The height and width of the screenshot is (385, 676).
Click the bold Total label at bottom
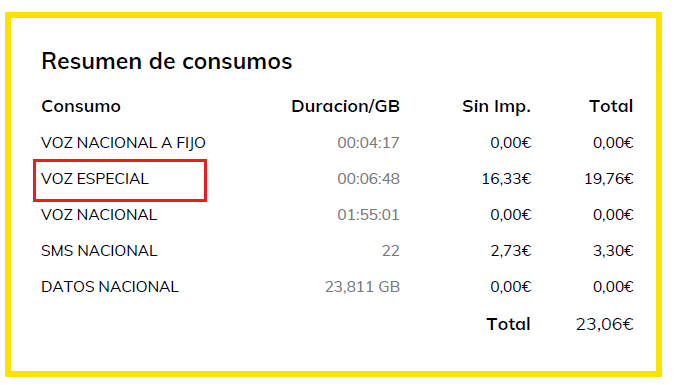click(x=508, y=324)
